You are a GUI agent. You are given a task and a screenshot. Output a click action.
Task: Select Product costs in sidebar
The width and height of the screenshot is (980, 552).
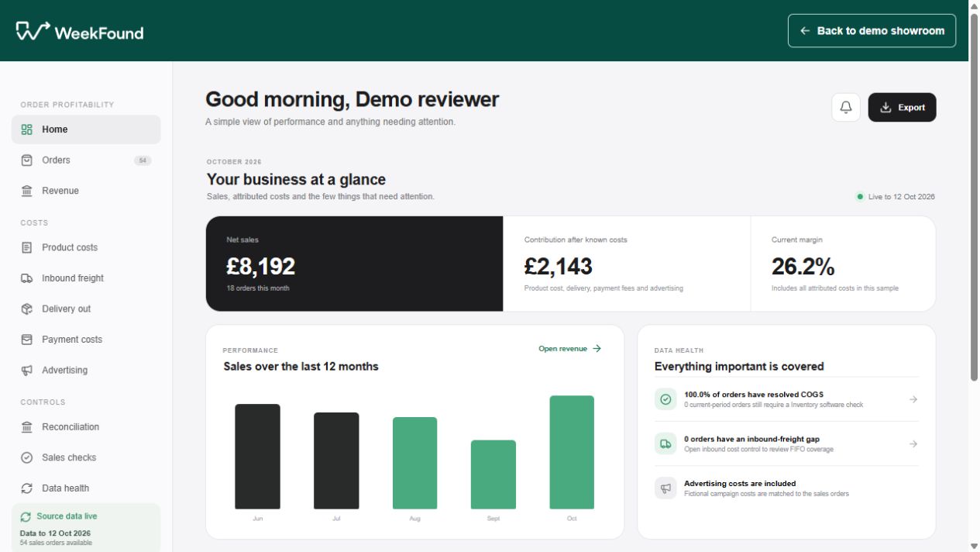point(86,247)
